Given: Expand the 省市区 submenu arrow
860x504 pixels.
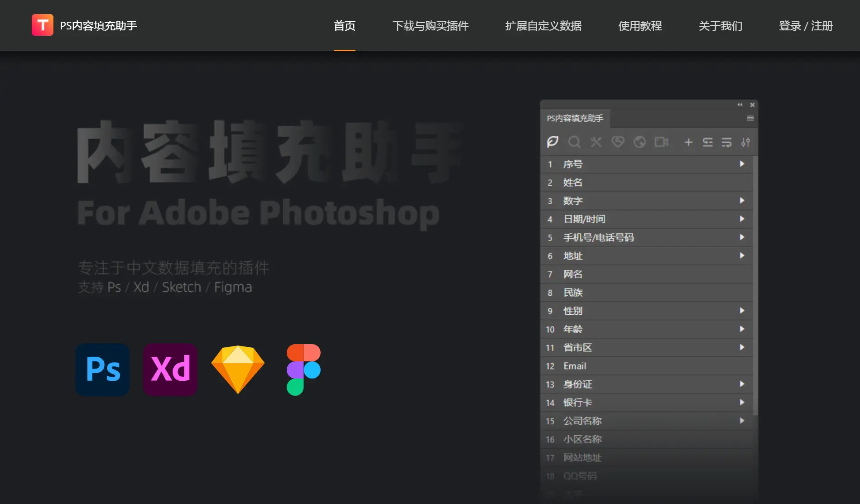Looking at the screenshot, I should 742,347.
